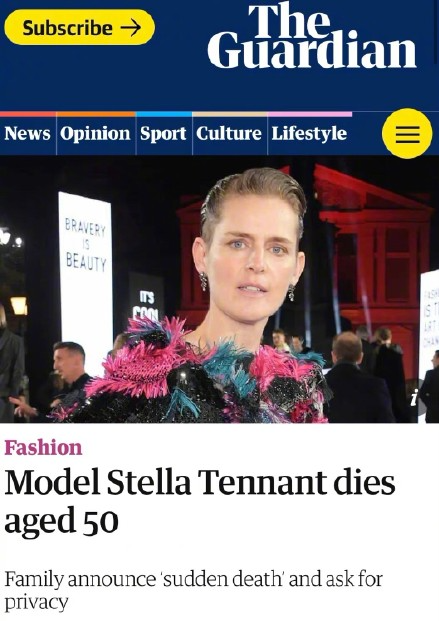The width and height of the screenshot is (439, 621).
Task: Switch to the News section
Action: coord(28,133)
